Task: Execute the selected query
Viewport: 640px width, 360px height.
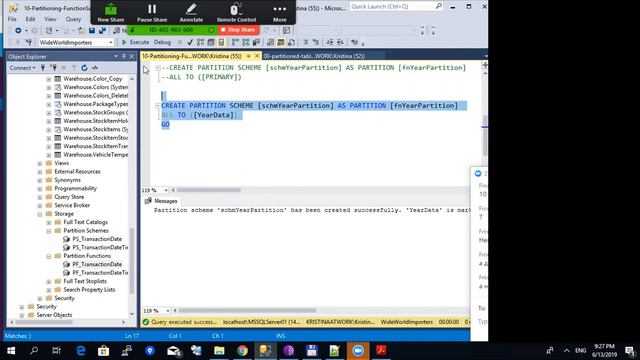Action: [136, 42]
